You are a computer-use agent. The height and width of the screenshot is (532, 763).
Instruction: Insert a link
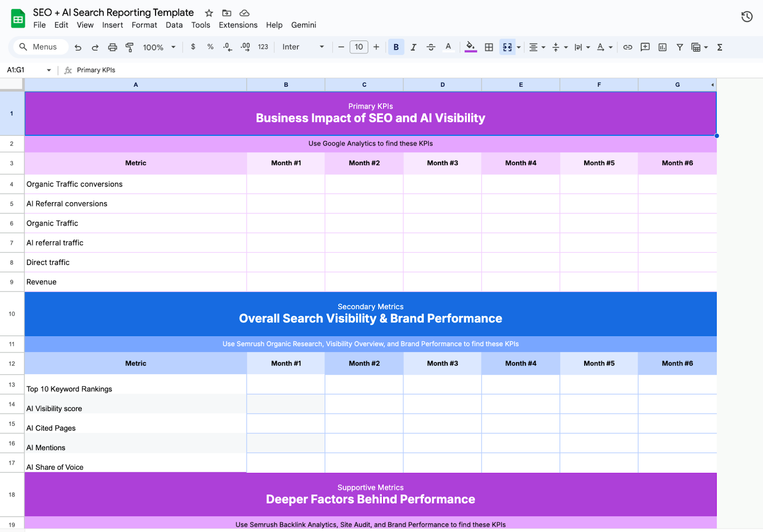click(x=628, y=47)
